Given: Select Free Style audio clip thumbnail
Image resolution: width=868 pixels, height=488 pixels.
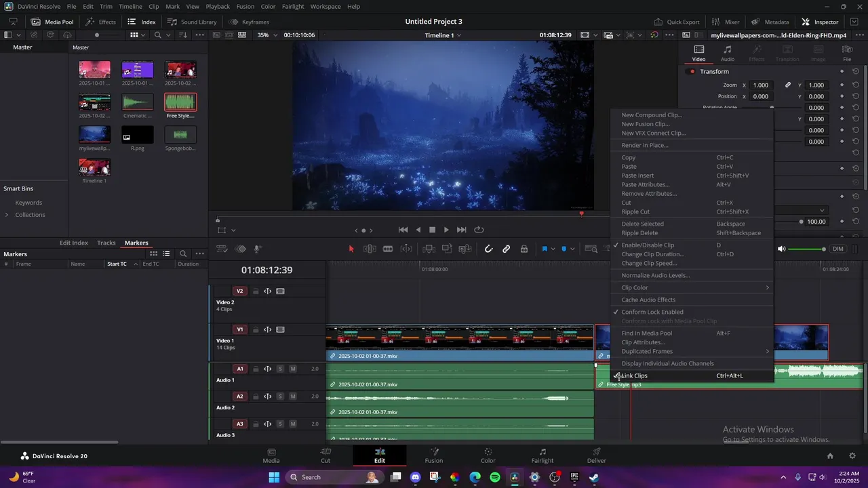Looking at the screenshot, I should 180,102.
